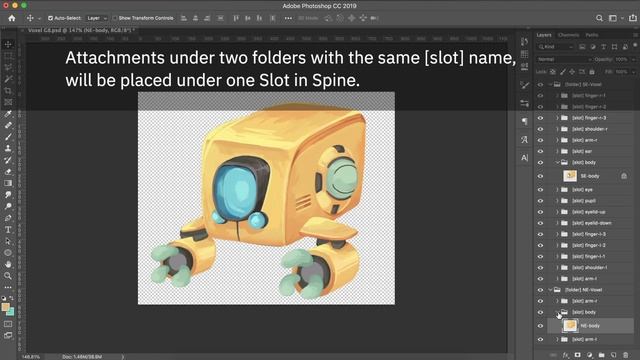Select the Voxel C6.psd document tab
This screenshot has width=640, height=360.
[81, 30]
